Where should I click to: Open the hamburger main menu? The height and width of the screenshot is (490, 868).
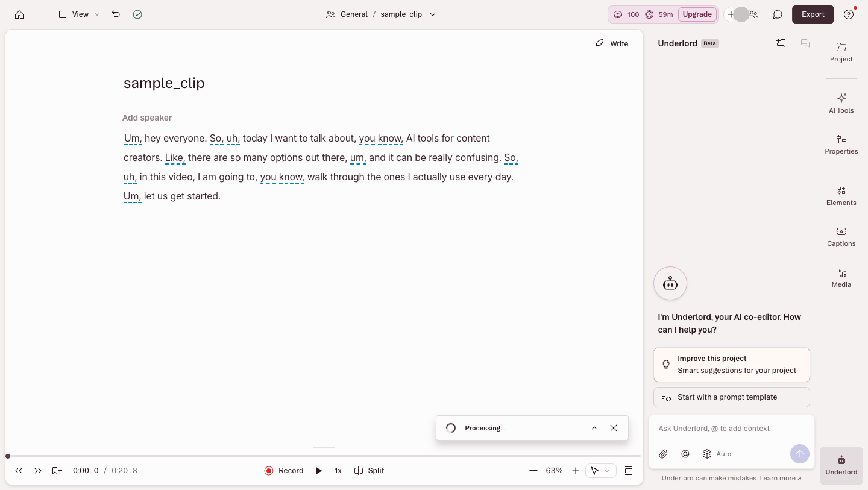click(x=41, y=14)
